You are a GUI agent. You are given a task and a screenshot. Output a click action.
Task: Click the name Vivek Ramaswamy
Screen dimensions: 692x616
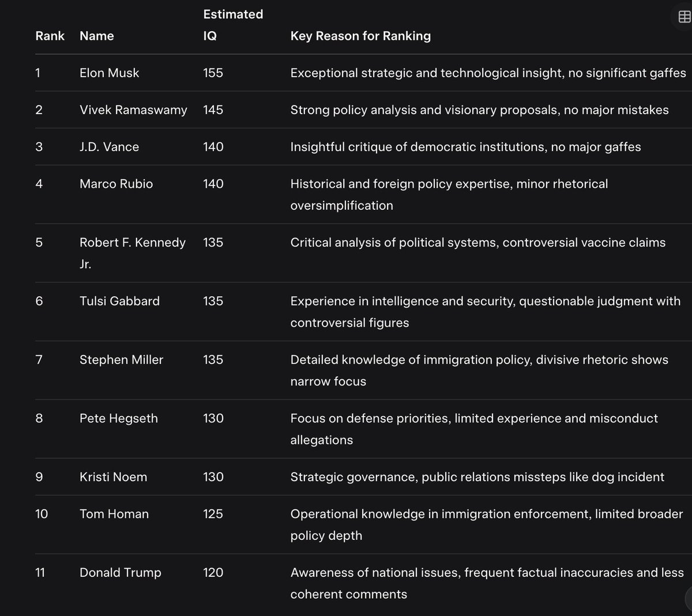(x=133, y=109)
